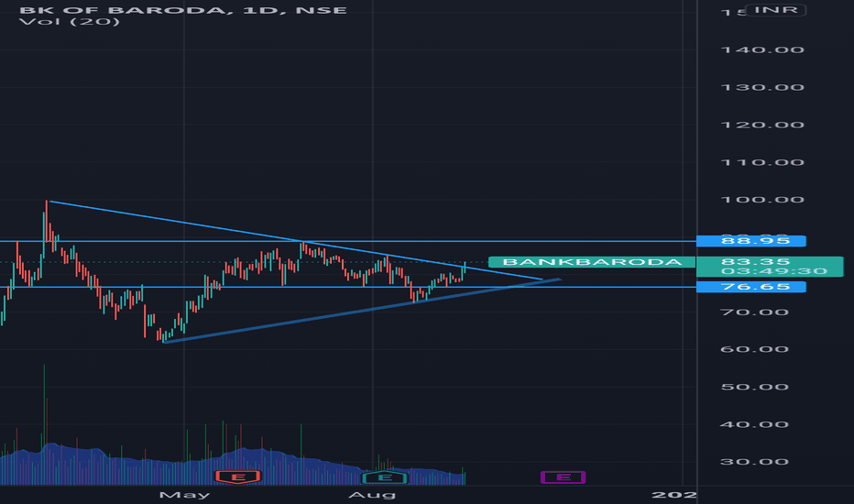Click the 40.00 price axis label

point(755,424)
